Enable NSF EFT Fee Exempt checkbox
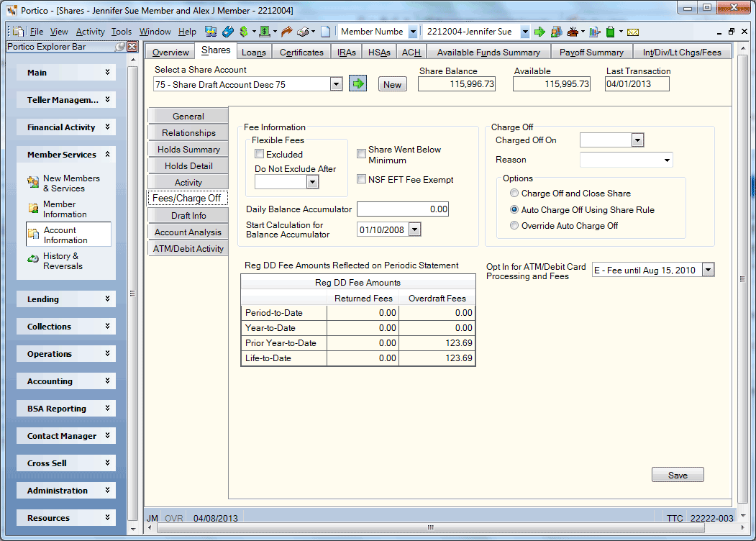 [361, 179]
